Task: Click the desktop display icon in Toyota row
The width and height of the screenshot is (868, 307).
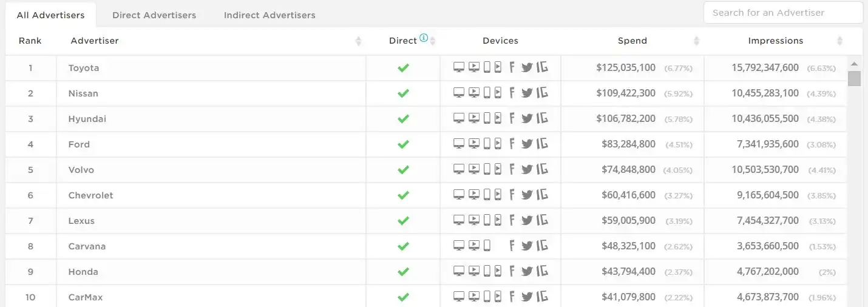Action: (x=459, y=67)
